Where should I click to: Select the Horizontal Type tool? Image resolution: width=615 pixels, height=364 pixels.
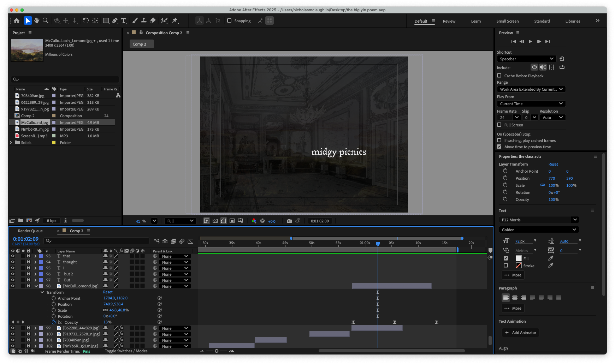(124, 21)
